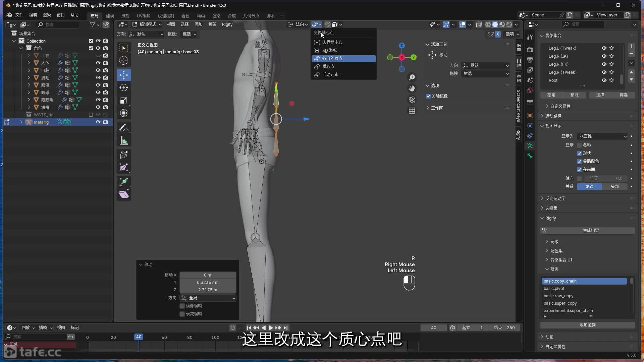The height and width of the screenshot is (362, 644).
Task: Select the Scale tool in toolbar
Action: (x=124, y=100)
